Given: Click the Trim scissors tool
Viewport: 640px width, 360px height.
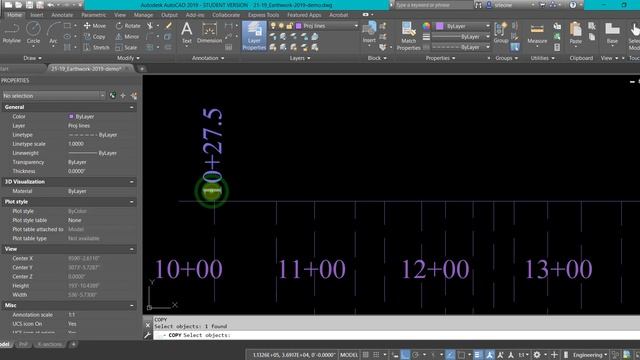Looking at the screenshot, I should pyautogui.click(x=150, y=26).
